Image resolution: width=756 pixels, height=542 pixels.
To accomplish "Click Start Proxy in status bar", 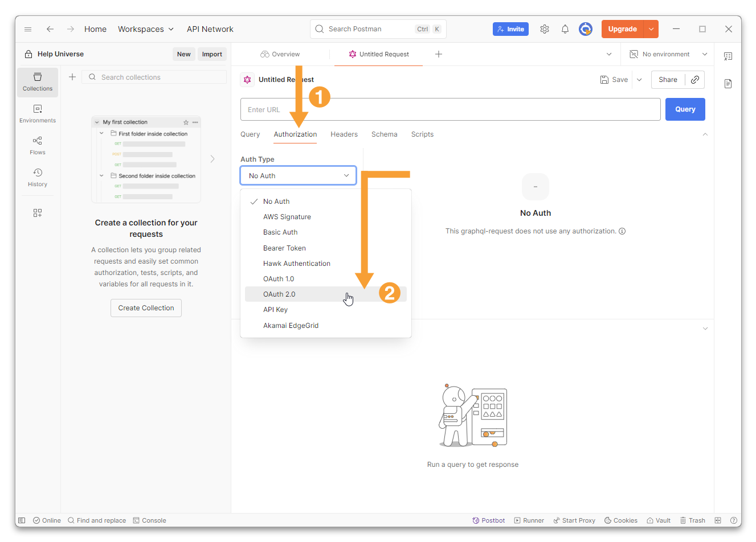I will [x=574, y=520].
